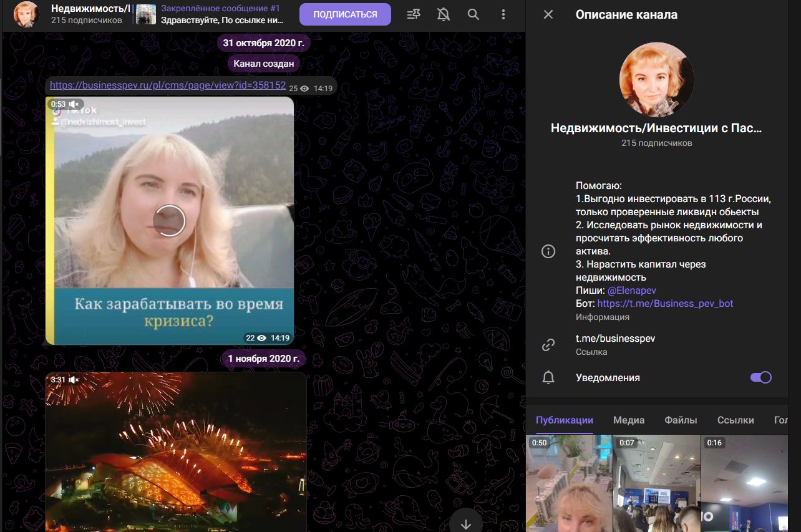Click the bell icon next to Уведомления
Viewport: 801px width, 532px height.
tap(548, 377)
